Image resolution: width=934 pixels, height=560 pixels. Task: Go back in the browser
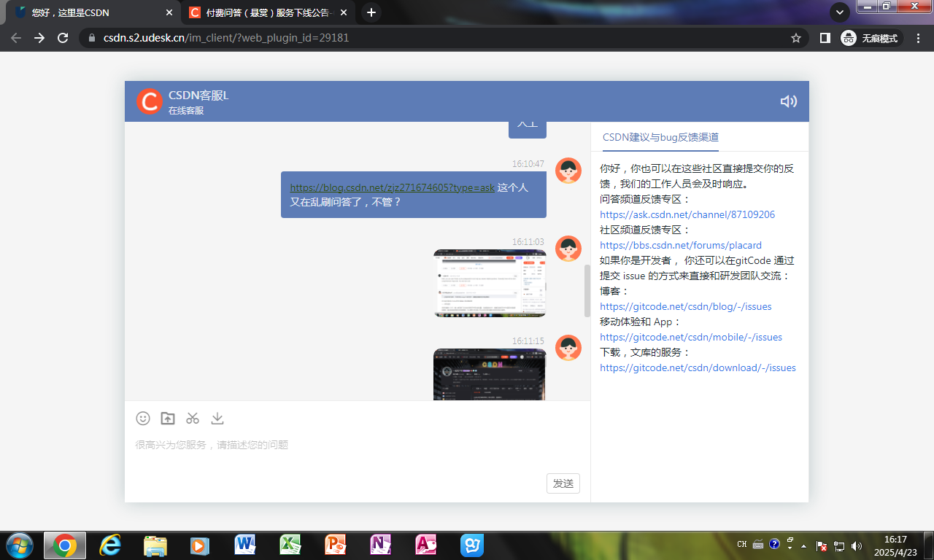tap(16, 38)
